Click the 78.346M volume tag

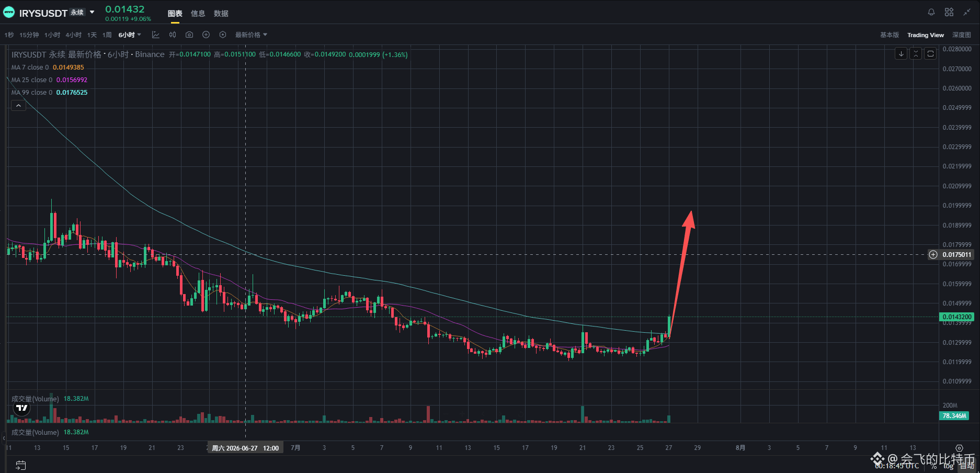click(954, 416)
